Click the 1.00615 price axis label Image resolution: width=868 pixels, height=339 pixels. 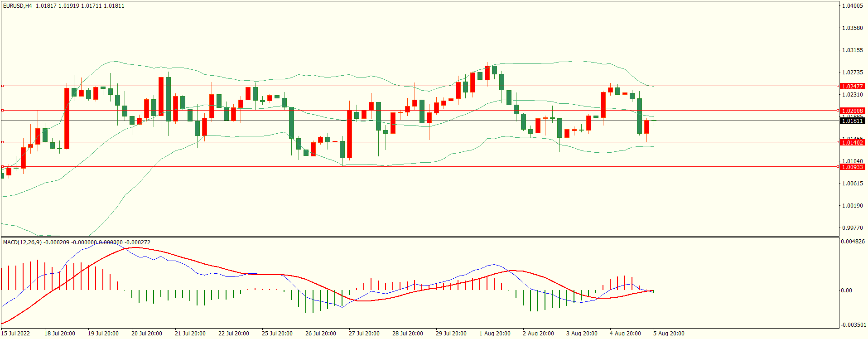(x=852, y=184)
